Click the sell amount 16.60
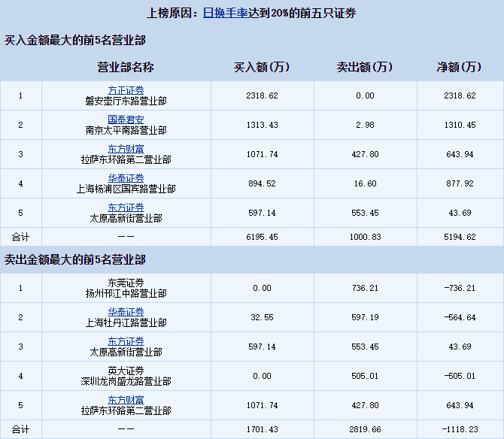504x439 pixels. point(365,183)
